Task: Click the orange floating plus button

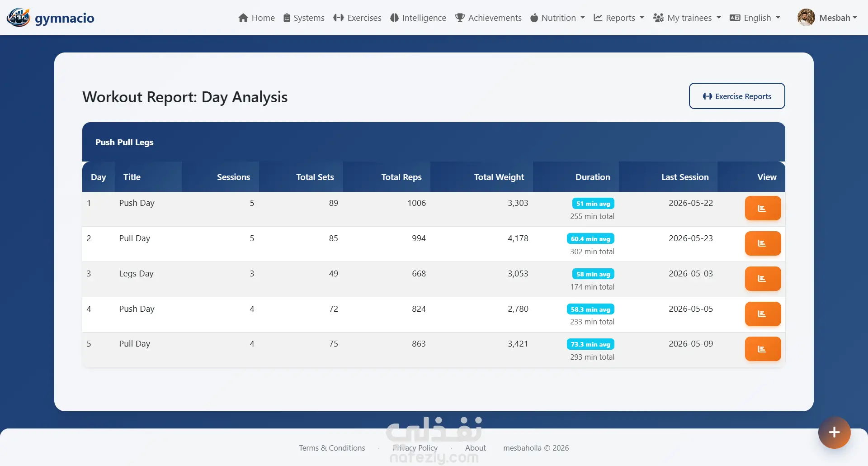Action: point(834,433)
